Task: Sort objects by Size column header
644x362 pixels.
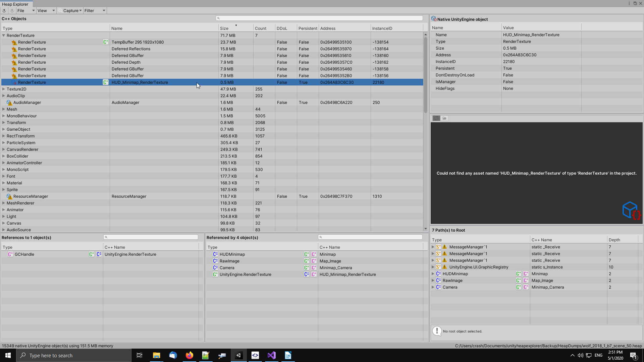Action: point(224,28)
